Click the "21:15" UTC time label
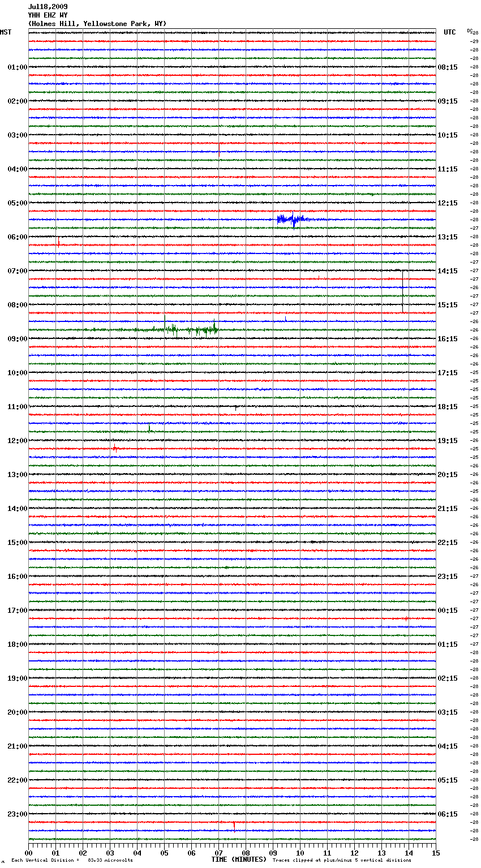 tap(448, 509)
